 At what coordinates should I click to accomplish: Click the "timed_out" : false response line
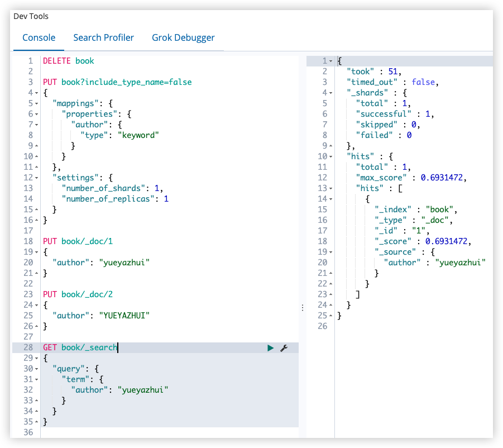(x=392, y=82)
